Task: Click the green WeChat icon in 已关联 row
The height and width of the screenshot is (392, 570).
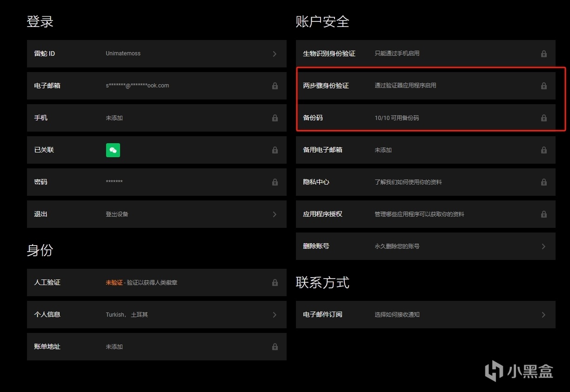Action: [113, 150]
